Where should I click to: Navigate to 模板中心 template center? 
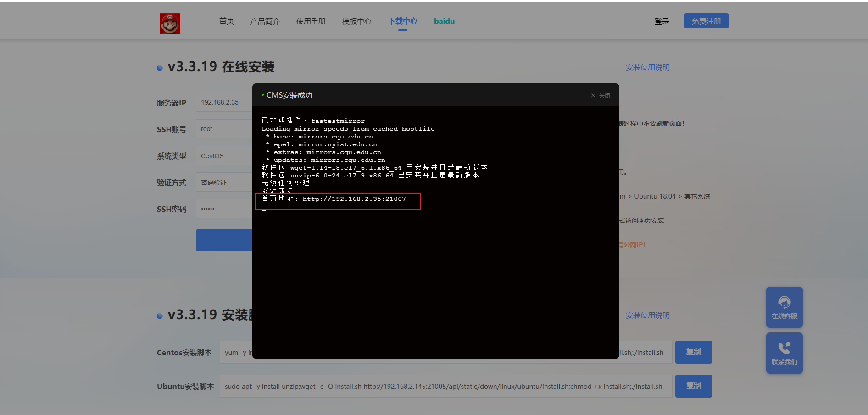pyautogui.click(x=356, y=21)
